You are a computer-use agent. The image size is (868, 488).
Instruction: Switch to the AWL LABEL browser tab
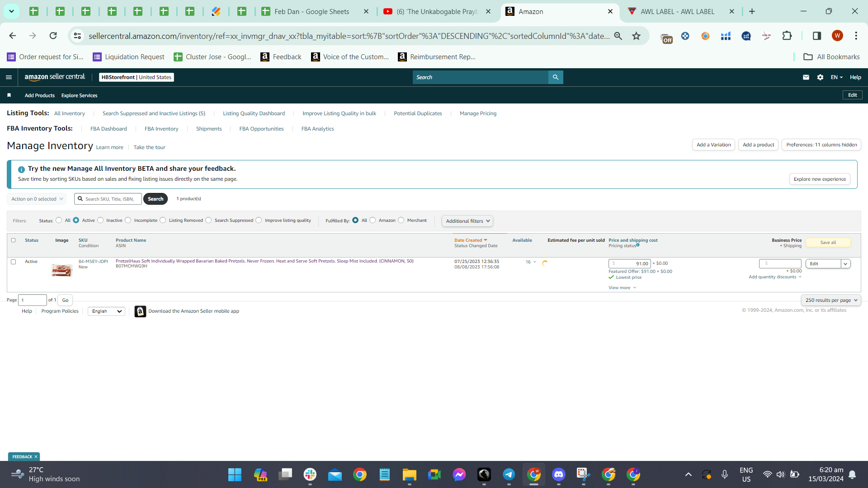(677, 11)
